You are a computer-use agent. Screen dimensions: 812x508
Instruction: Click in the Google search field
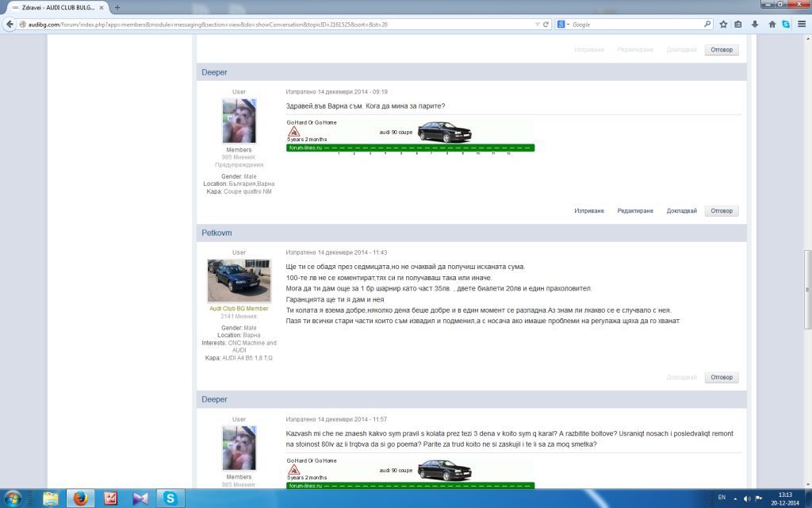[x=634, y=25]
